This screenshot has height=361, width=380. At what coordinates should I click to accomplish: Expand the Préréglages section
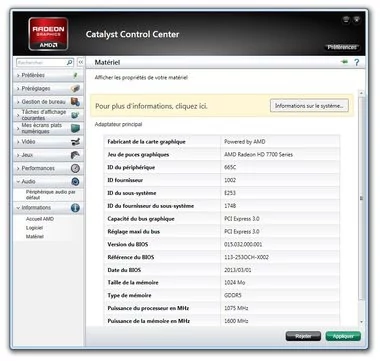coord(18,89)
